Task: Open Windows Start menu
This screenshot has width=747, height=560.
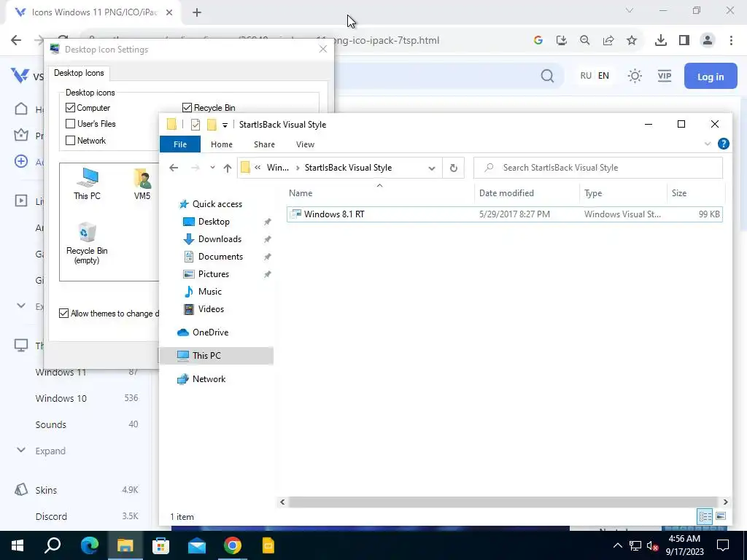Action: 18,545
